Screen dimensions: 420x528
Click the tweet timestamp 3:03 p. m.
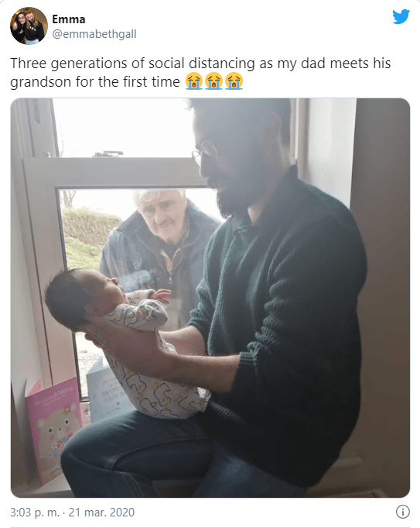[35, 513]
